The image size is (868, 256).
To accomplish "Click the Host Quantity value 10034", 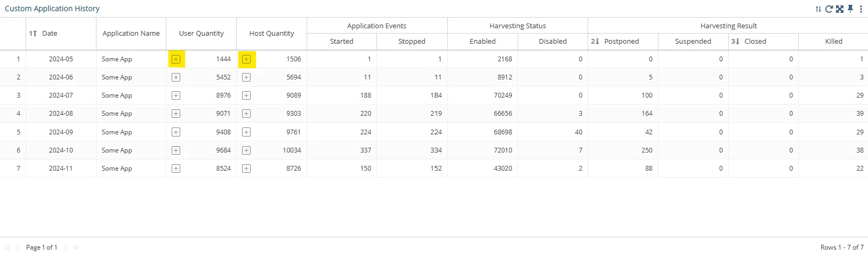I will (x=292, y=150).
